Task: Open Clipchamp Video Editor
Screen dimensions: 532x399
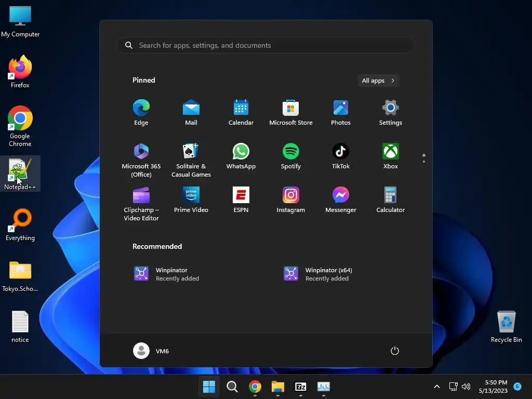Action: point(141,204)
